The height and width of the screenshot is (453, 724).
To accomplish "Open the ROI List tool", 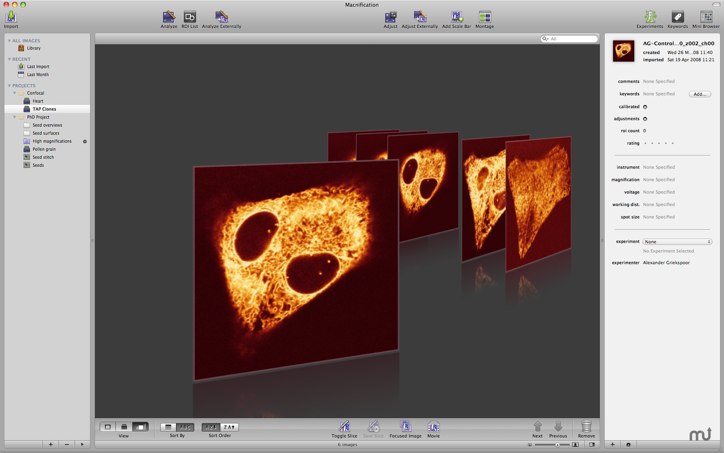I will (x=190, y=17).
